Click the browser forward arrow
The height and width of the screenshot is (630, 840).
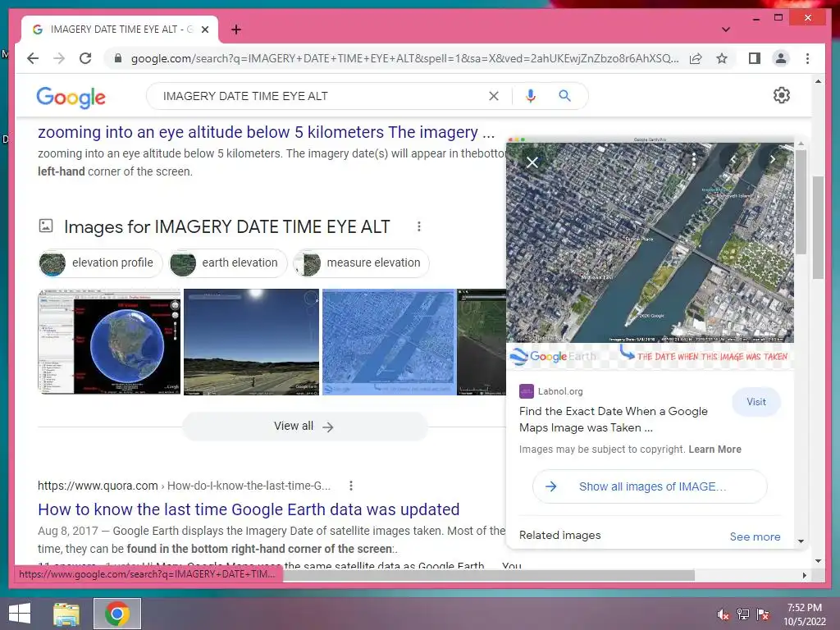(59, 58)
